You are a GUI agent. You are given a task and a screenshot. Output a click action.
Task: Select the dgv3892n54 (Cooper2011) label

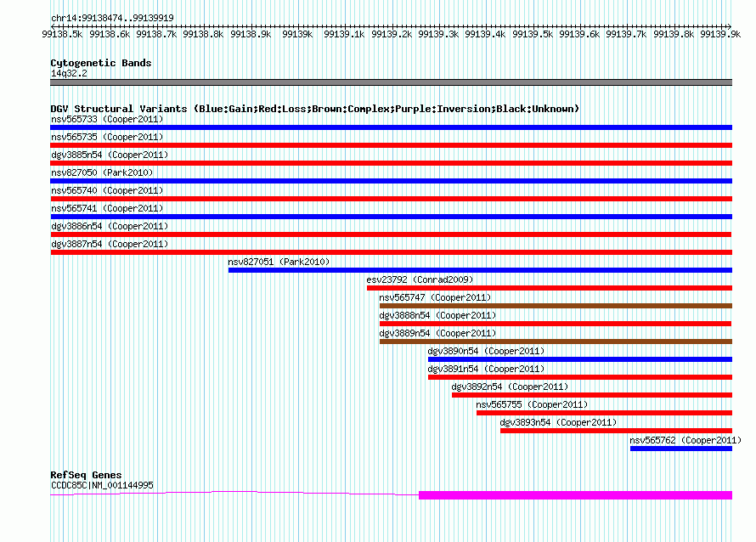510,387
